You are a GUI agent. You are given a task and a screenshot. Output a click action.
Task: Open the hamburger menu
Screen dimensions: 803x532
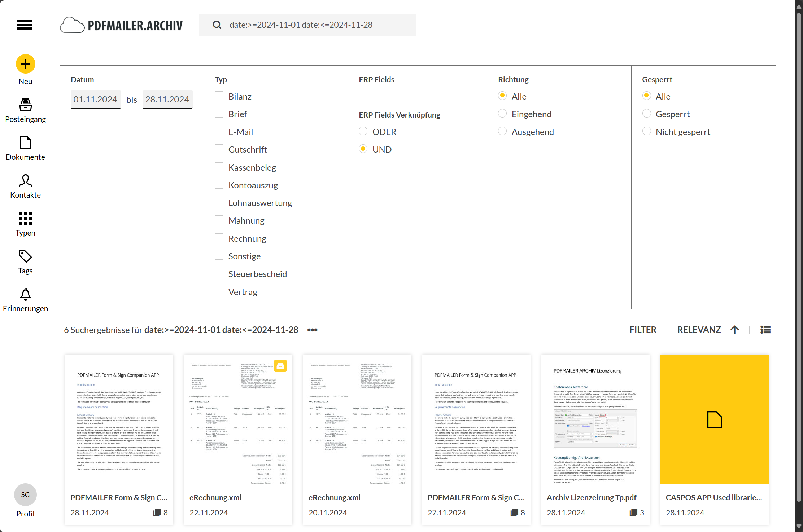24,25
